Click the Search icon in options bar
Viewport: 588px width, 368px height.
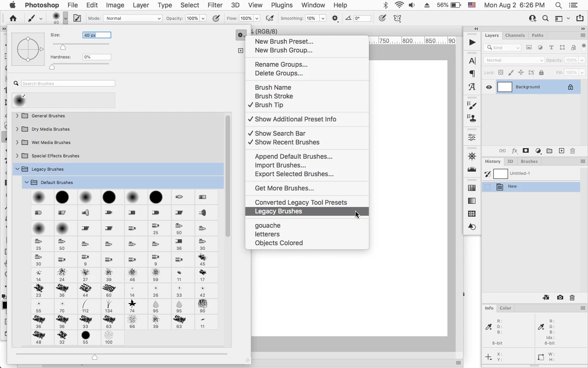tap(545, 18)
